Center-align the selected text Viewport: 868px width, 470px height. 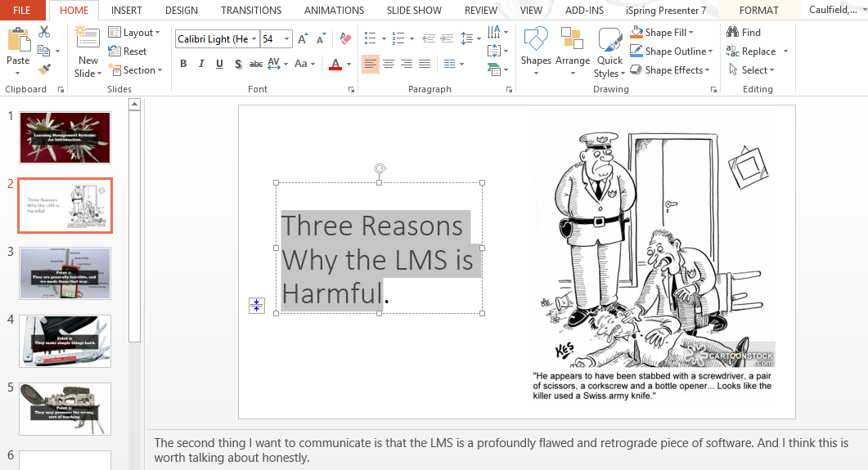point(389,64)
